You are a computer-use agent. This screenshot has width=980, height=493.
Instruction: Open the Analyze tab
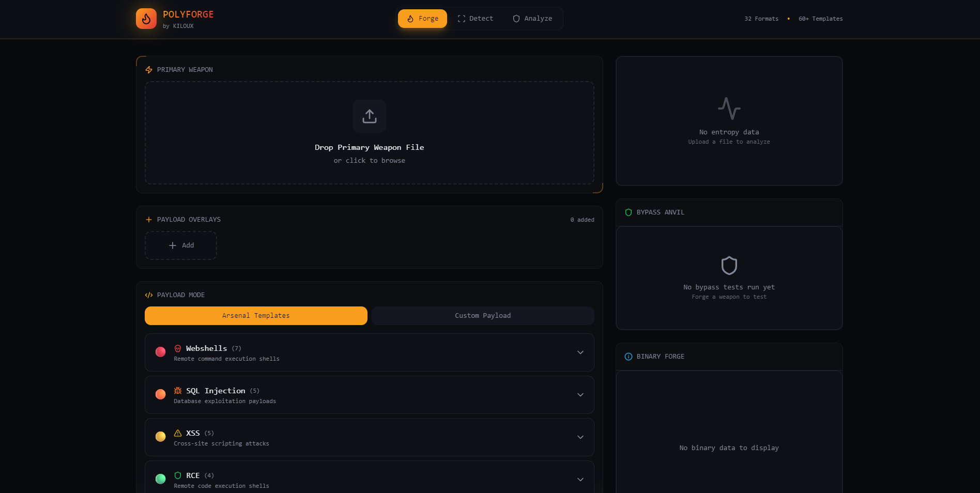[532, 18]
